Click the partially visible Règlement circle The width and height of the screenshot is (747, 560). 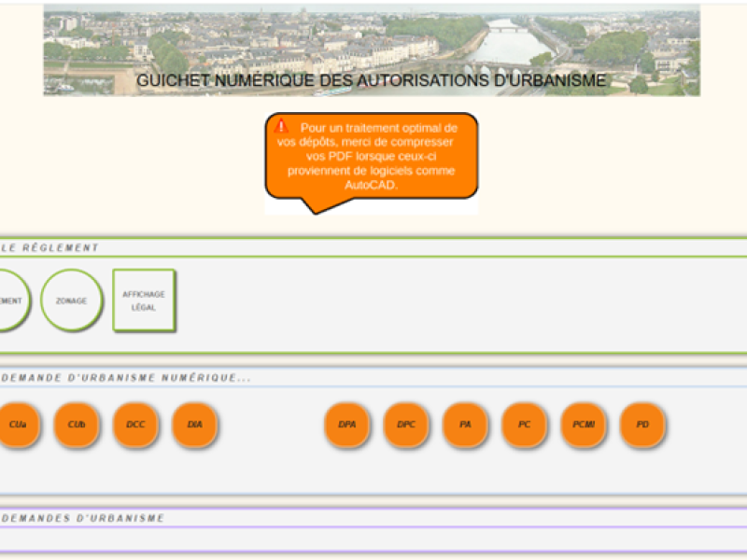tap(11, 301)
